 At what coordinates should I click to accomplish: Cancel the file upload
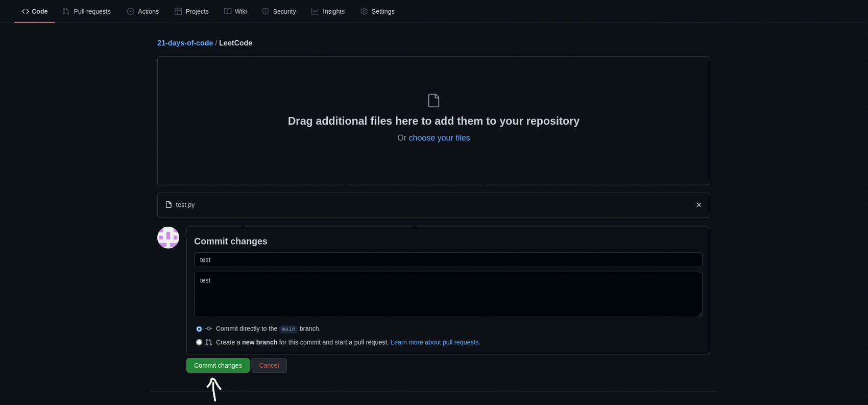pyautogui.click(x=269, y=365)
